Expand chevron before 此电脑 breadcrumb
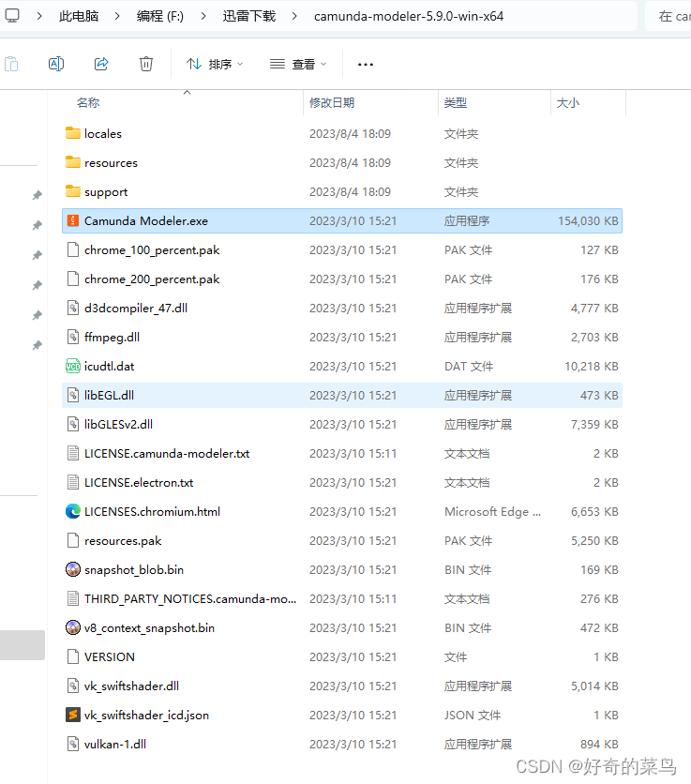 click(39, 17)
